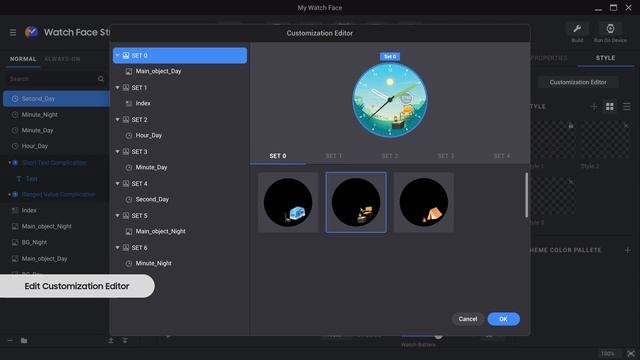Select the yellow desk thumbnail option

356,202
